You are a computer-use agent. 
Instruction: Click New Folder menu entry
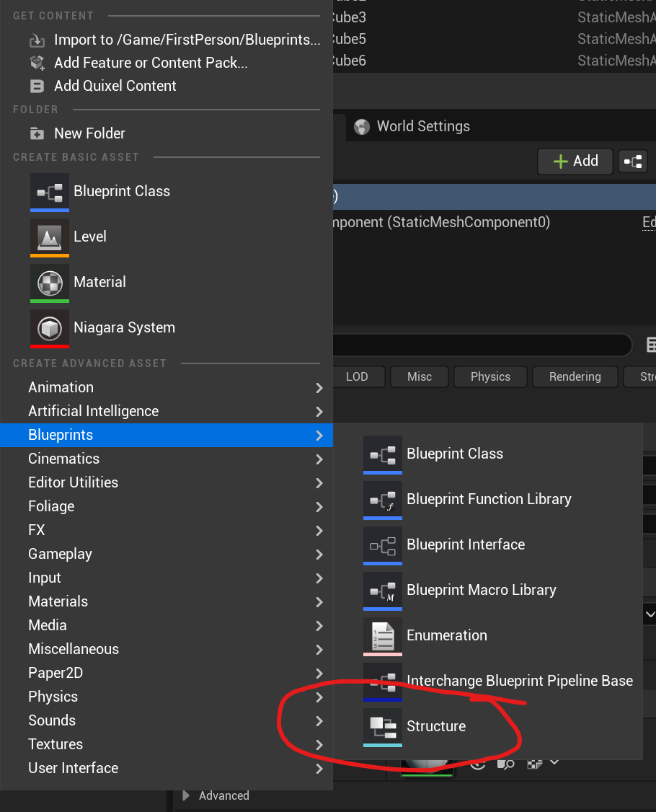coord(167,133)
